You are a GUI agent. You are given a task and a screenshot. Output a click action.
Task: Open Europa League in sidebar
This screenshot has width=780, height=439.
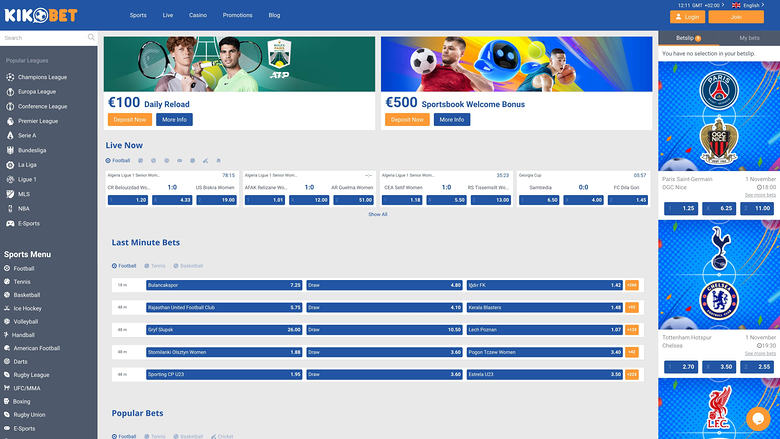(x=37, y=91)
